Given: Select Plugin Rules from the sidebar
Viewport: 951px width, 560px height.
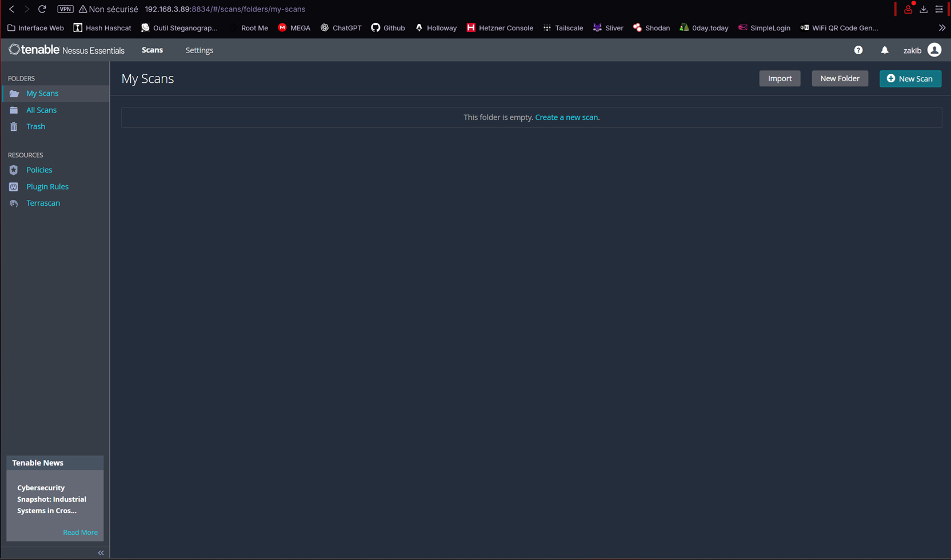Looking at the screenshot, I should [47, 186].
